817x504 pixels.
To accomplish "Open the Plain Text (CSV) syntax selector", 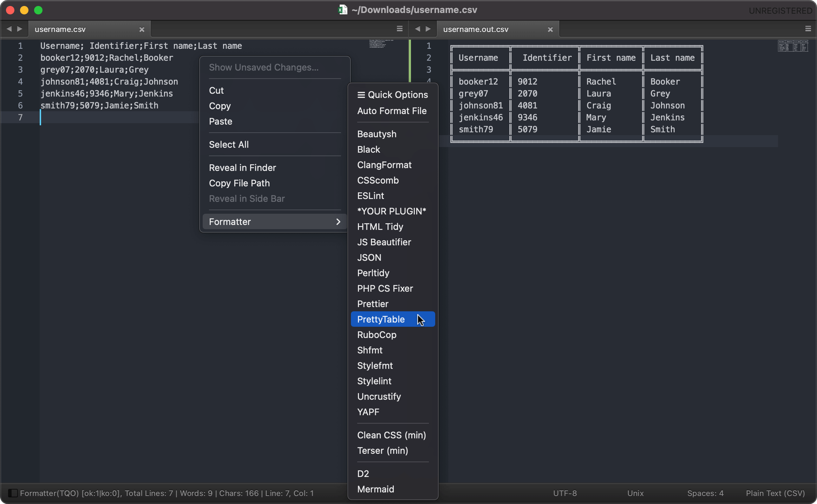I will point(775,493).
